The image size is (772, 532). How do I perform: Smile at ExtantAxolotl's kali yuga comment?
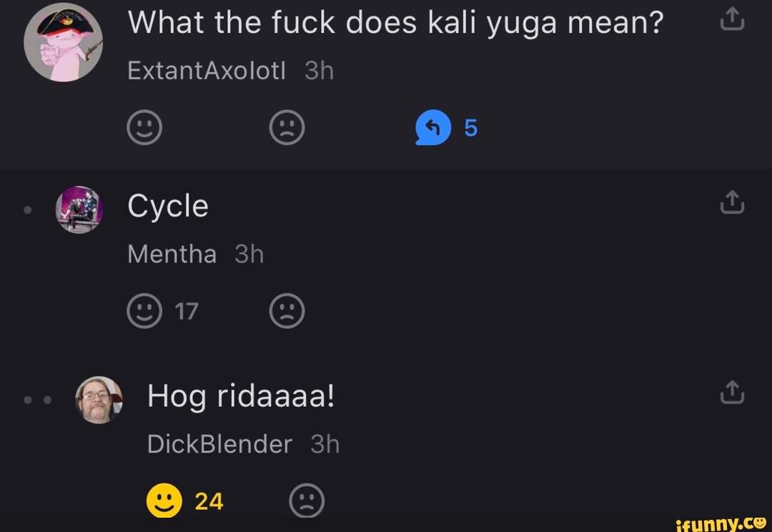tap(144, 129)
